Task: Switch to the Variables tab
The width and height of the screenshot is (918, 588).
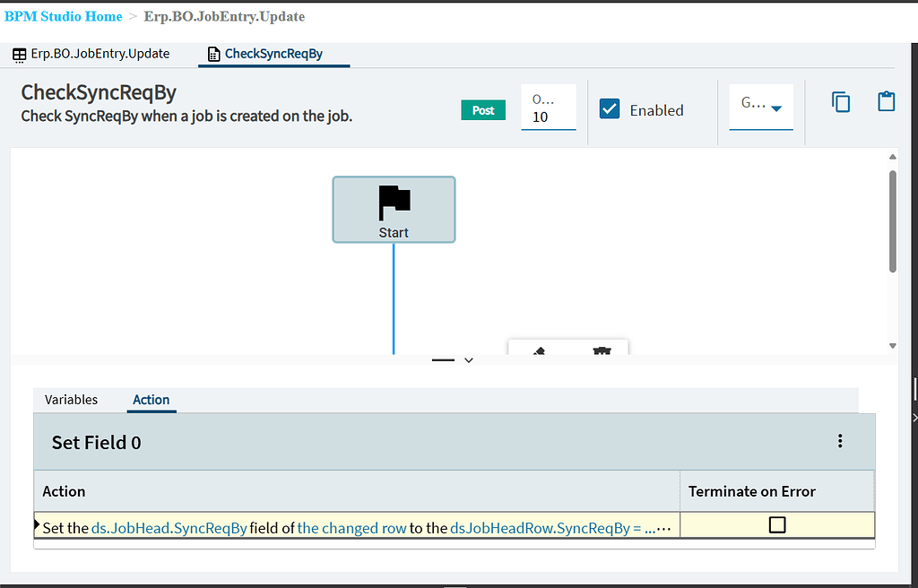Action: (x=71, y=400)
